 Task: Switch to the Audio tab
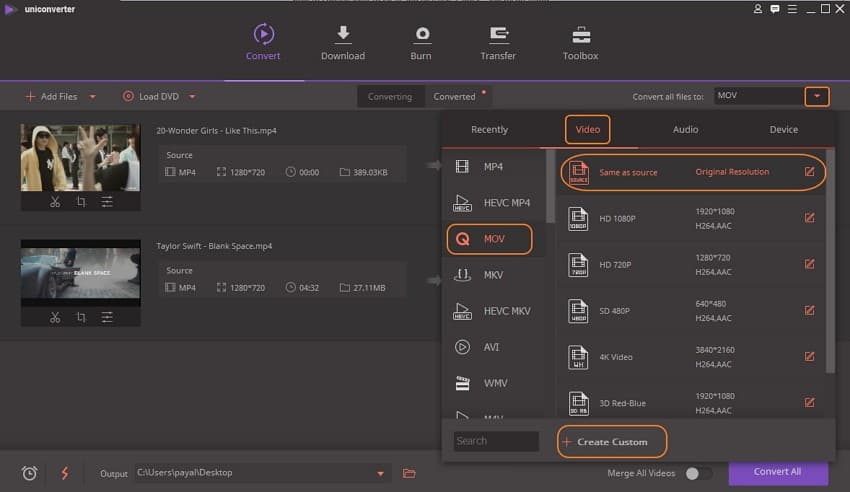tap(685, 129)
